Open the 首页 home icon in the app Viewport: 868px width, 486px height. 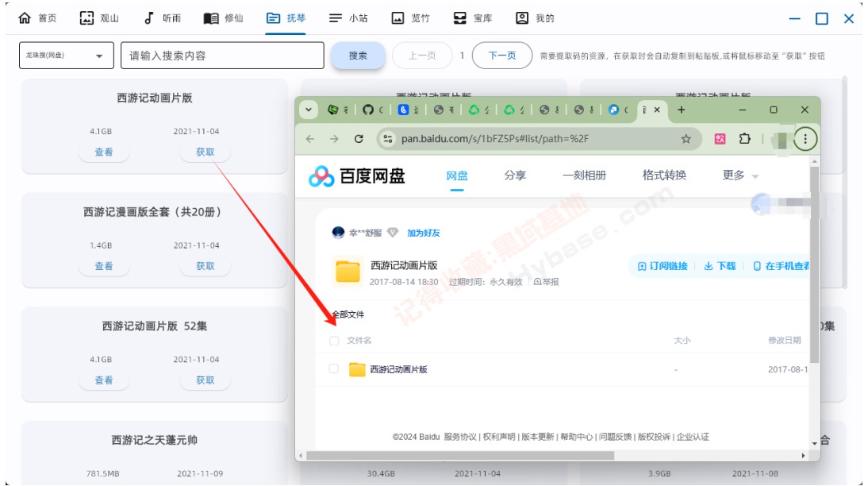tap(25, 17)
